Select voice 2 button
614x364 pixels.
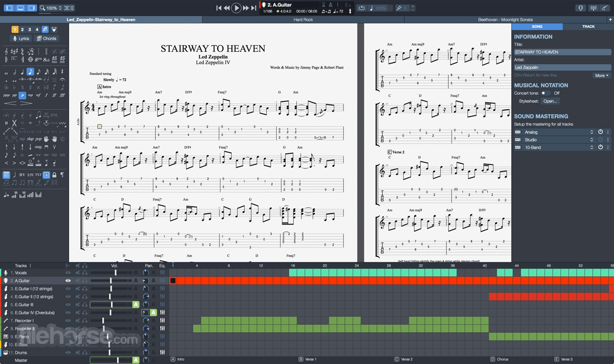22,30
